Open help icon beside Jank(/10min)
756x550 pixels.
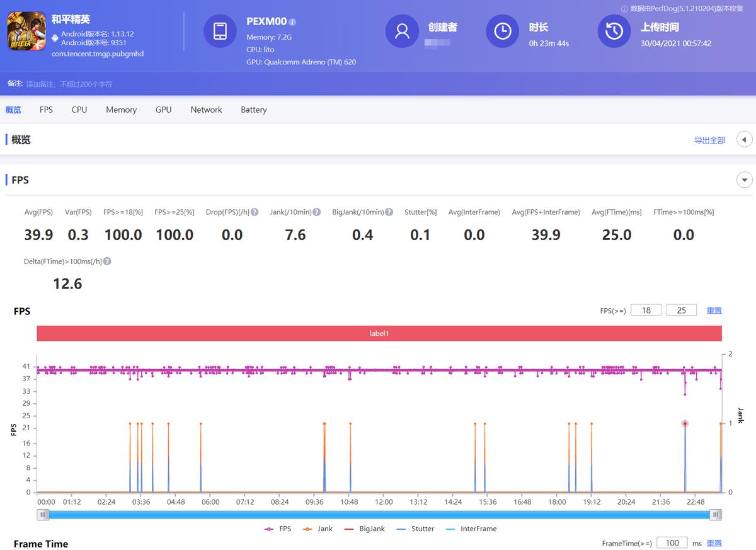pos(316,212)
